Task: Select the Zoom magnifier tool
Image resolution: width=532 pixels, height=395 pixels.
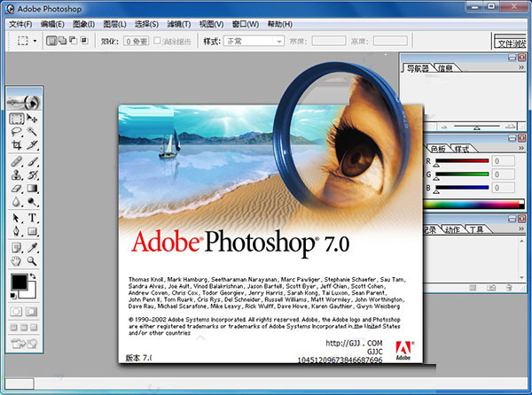Action: click(x=32, y=261)
